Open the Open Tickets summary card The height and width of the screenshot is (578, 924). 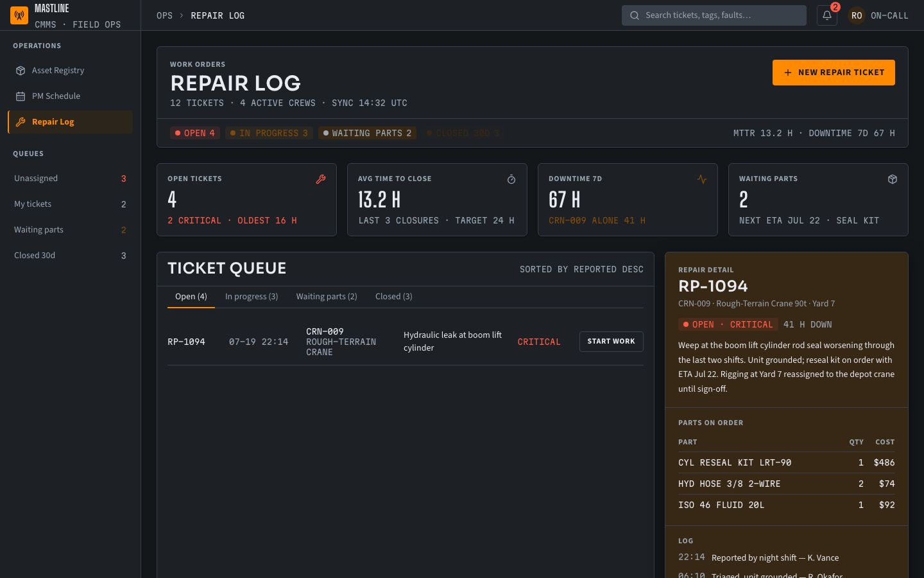246,200
